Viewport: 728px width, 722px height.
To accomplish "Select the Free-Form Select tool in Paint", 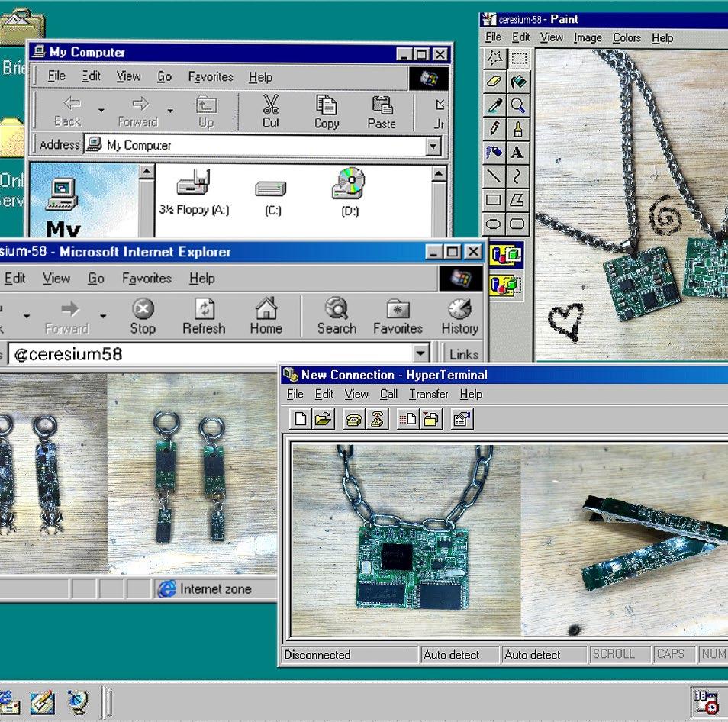I will [494, 58].
